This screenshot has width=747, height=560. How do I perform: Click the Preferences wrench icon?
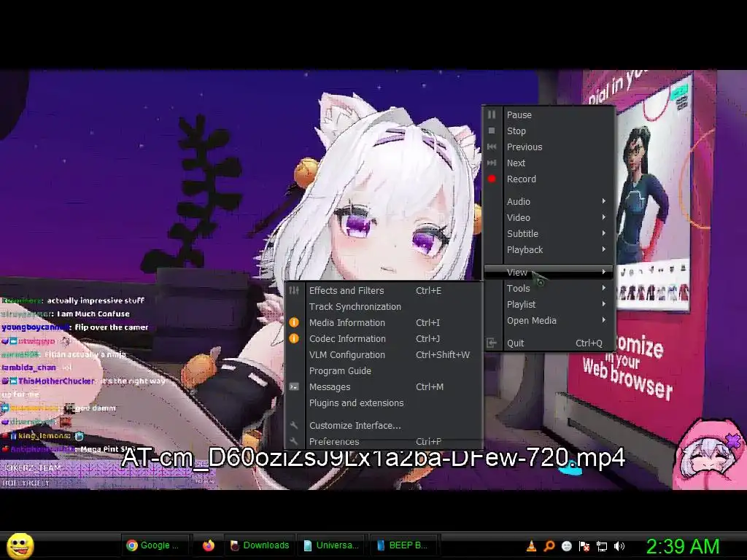(294, 441)
